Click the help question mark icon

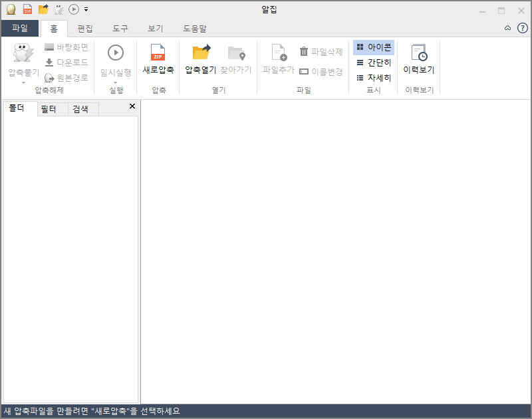(523, 28)
